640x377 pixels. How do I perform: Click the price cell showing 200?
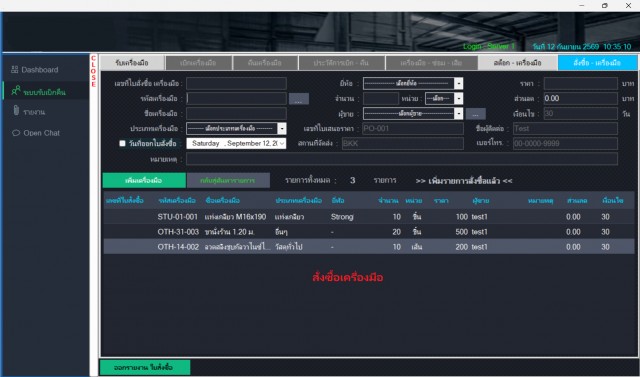462,247
